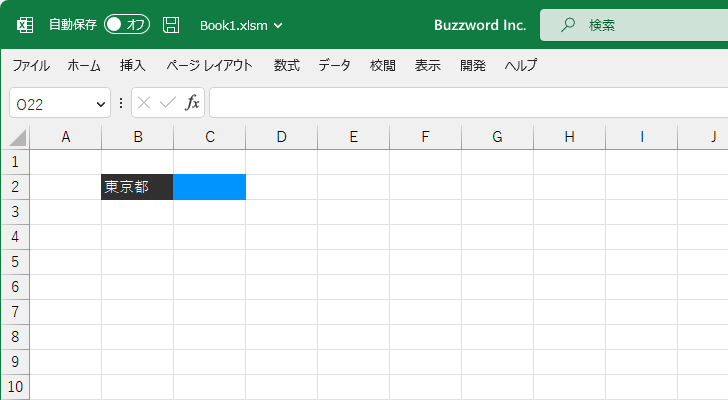This screenshot has width=728, height=400.
Task: Select row 9 header
Action: coord(15,362)
